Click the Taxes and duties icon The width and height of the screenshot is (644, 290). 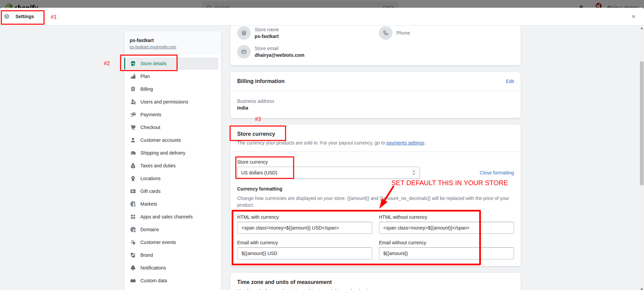point(133,166)
